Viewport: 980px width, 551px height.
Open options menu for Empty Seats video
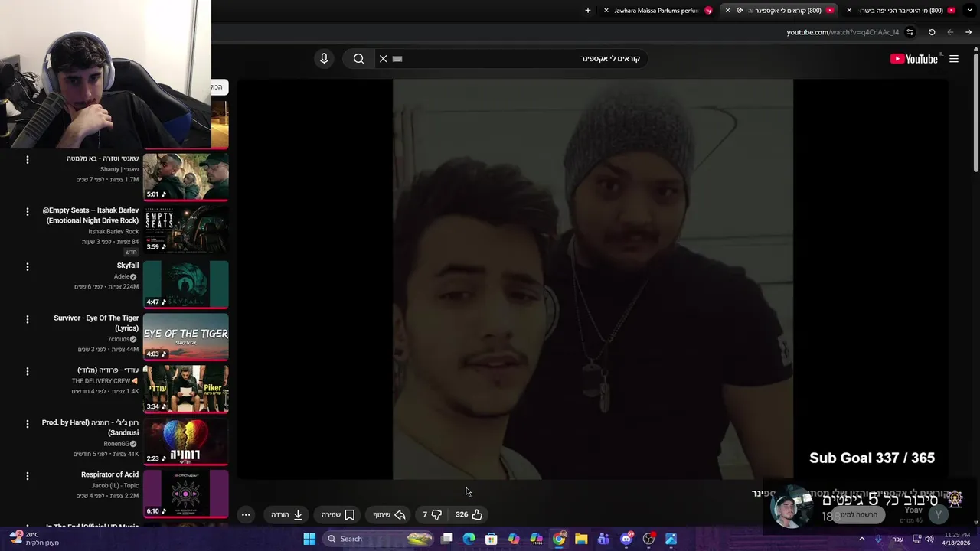(28, 211)
